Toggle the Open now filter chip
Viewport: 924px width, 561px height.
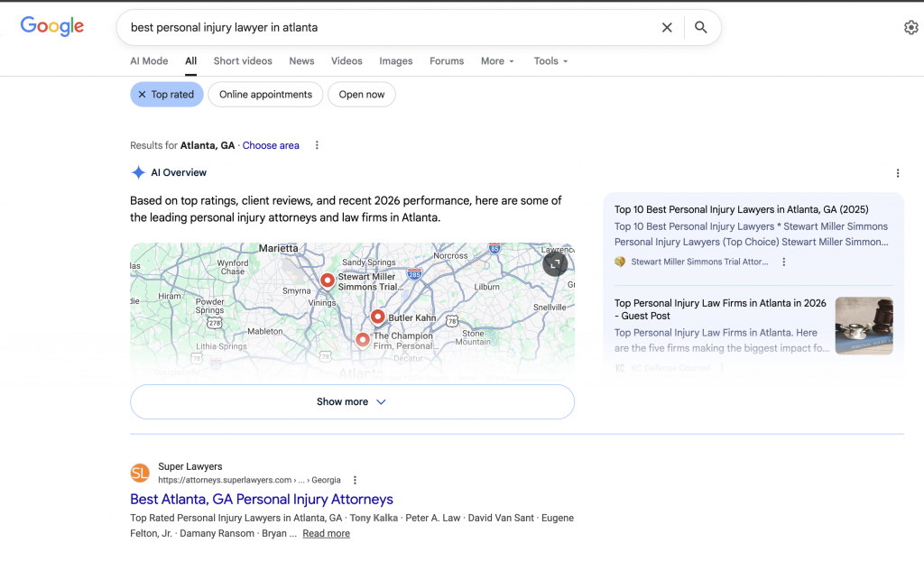(x=361, y=95)
